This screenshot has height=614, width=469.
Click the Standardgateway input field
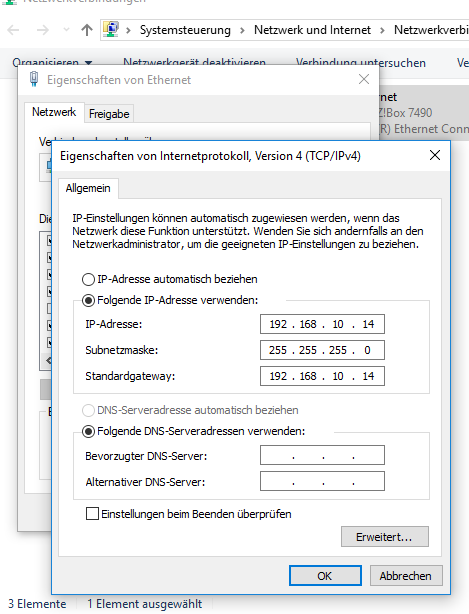tap(322, 376)
